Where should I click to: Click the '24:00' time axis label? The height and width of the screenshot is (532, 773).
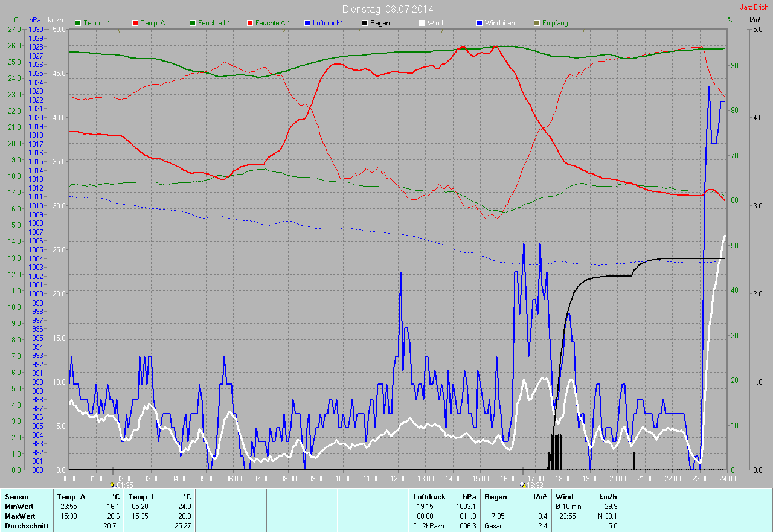pyautogui.click(x=727, y=478)
